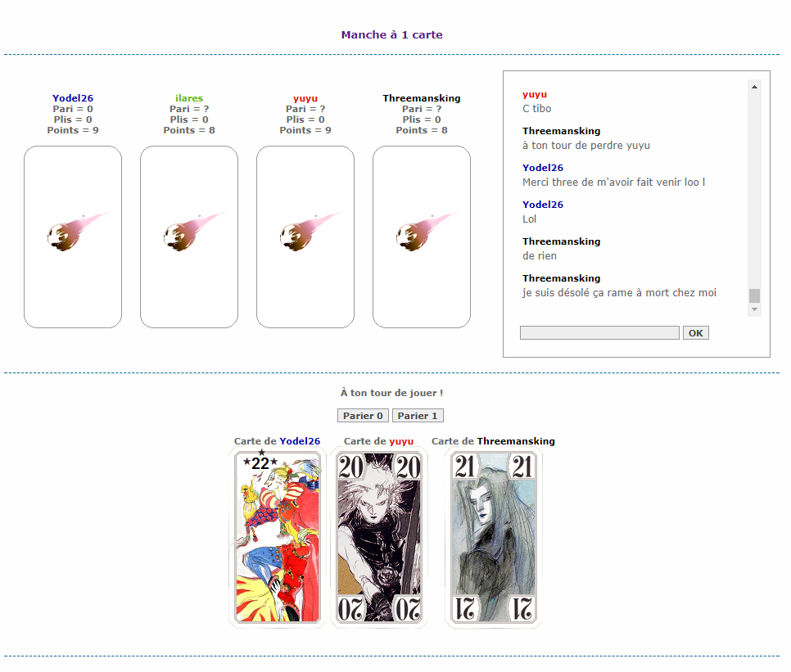Select Yodel26's face-down meteor card

tap(73, 237)
